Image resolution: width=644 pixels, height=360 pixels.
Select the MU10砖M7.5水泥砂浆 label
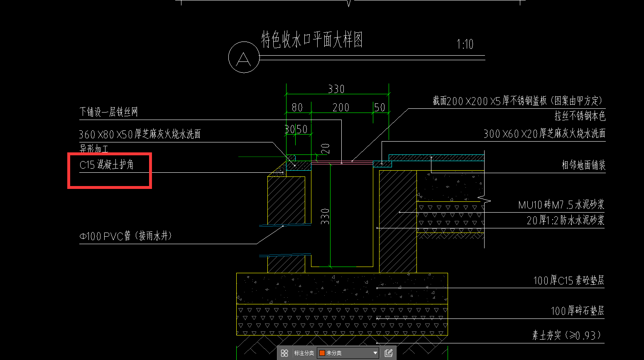pos(561,204)
